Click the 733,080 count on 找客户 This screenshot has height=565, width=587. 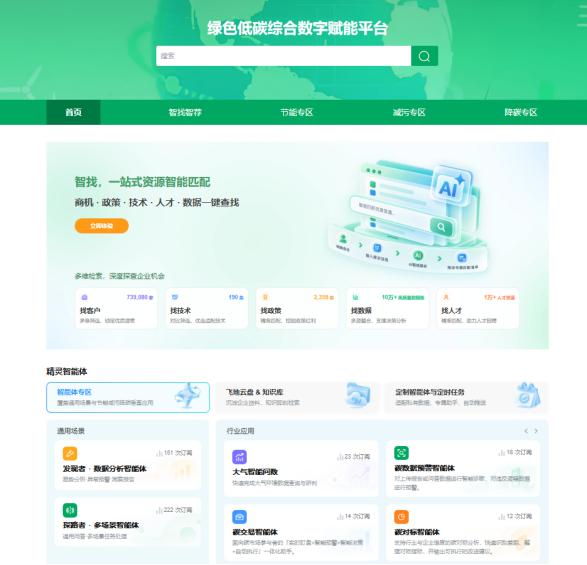click(x=140, y=297)
